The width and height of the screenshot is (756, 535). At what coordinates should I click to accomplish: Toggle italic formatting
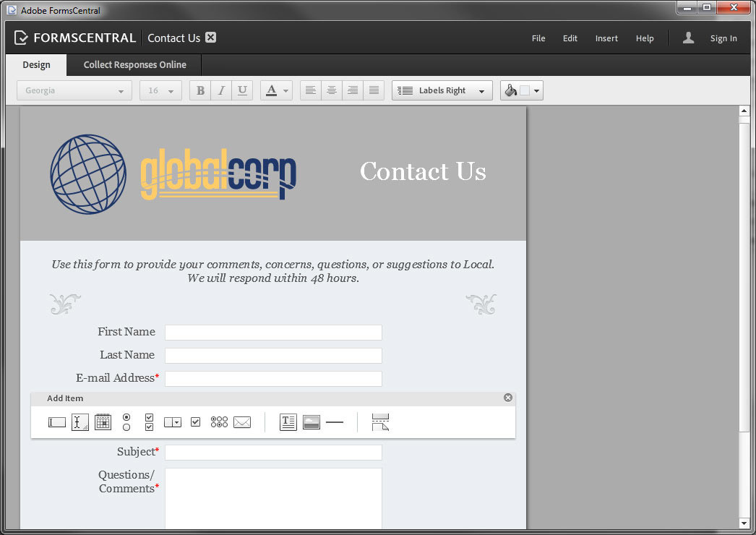pyautogui.click(x=221, y=90)
